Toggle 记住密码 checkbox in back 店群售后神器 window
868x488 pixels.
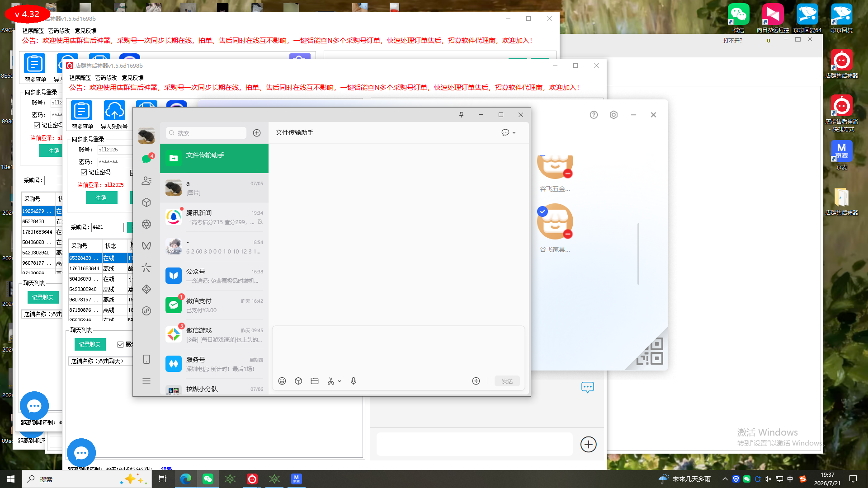[x=37, y=125]
